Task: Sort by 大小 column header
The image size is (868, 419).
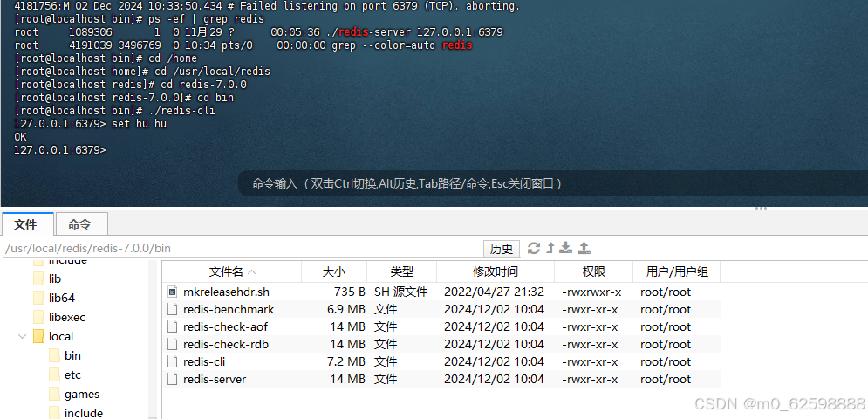Action: 334,271
